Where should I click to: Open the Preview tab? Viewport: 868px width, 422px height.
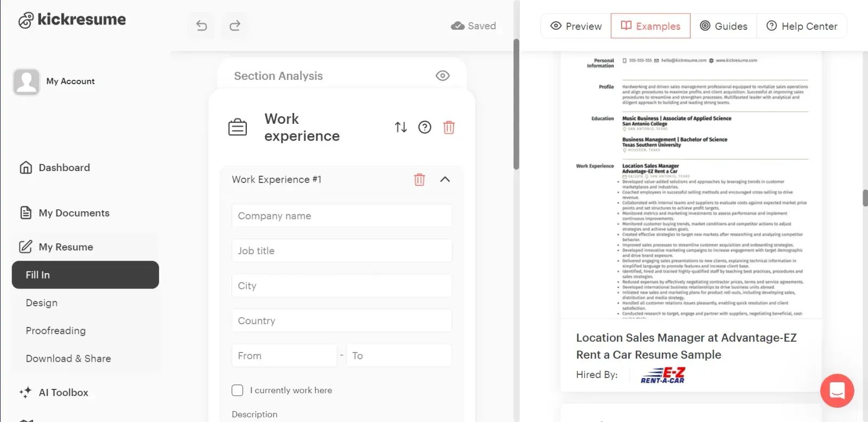[576, 26]
